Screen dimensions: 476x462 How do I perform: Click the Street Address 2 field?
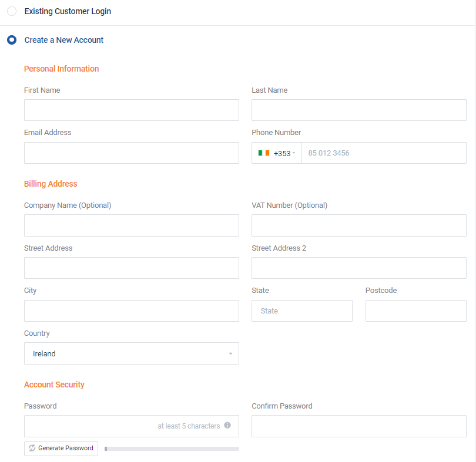coord(358,268)
